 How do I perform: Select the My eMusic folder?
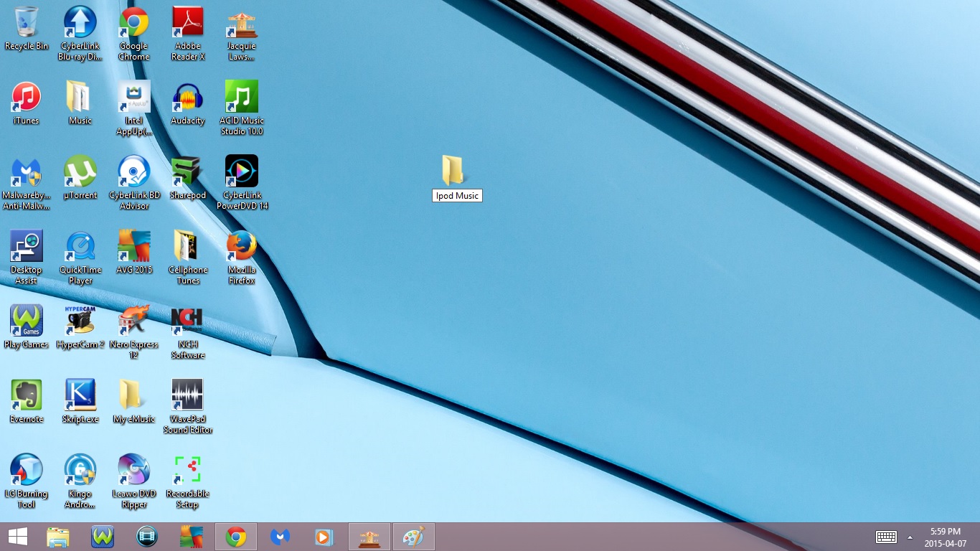(134, 402)
